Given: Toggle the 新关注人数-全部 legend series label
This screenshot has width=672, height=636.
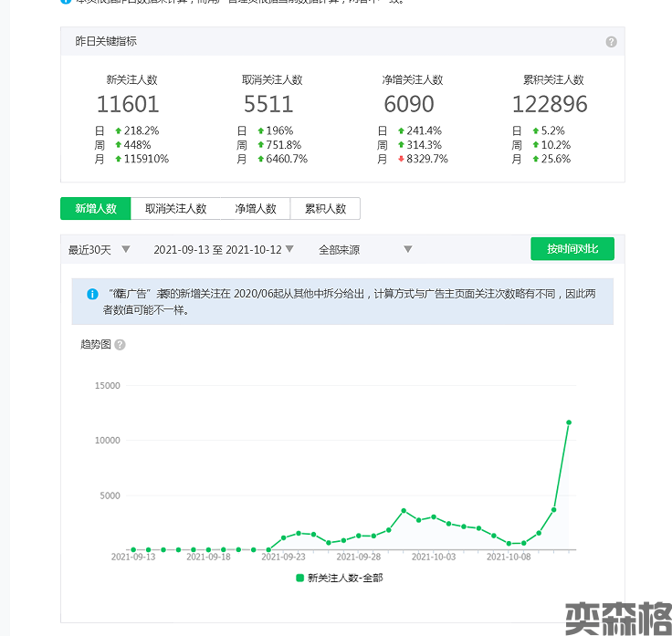Looking at the screenshot, I should pos(345,578).
